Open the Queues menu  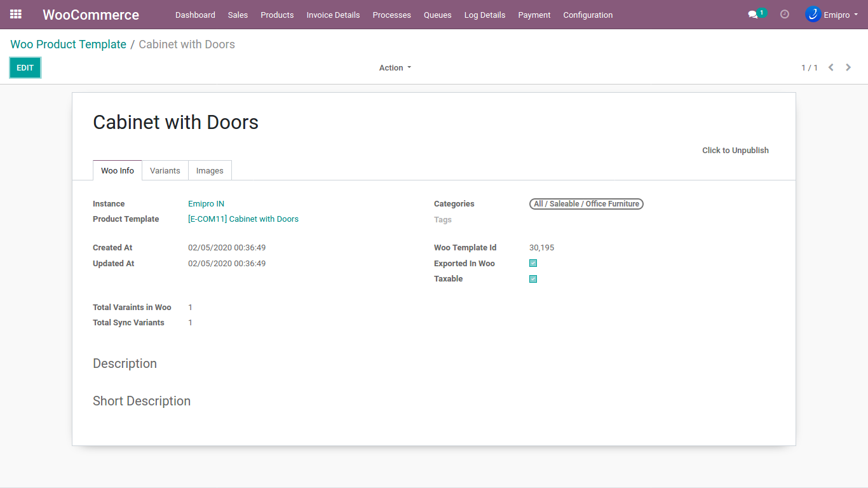[x=438, y=15]
